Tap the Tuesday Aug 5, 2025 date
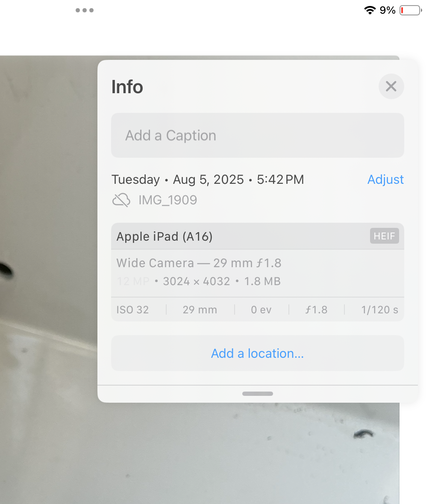Image resolution: width=435 pixels, height=504 pixels. pyautogui.click(x=208, y=180)
